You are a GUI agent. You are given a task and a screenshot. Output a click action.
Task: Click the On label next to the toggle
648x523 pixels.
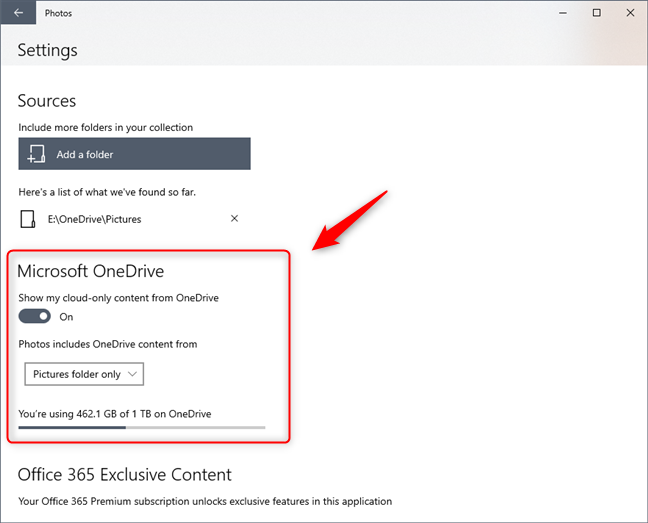[x=66, y=317]
